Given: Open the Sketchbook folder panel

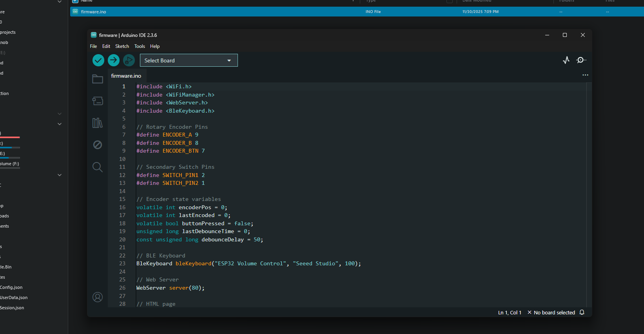Looking at the screenshot, I should [98, 79].
